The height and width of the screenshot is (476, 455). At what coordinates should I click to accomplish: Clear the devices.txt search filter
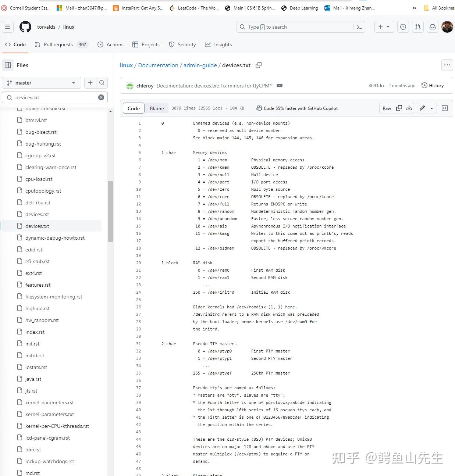pos(101,97)
